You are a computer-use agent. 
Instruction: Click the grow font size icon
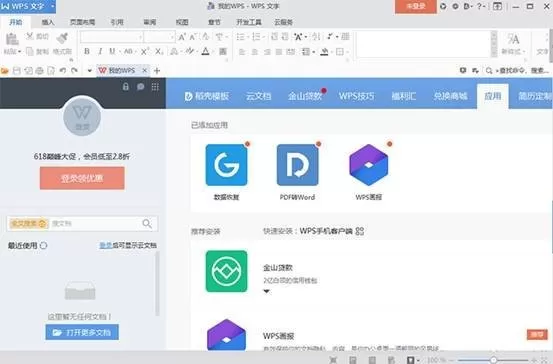pyautogui.click(x=182, y=37)
